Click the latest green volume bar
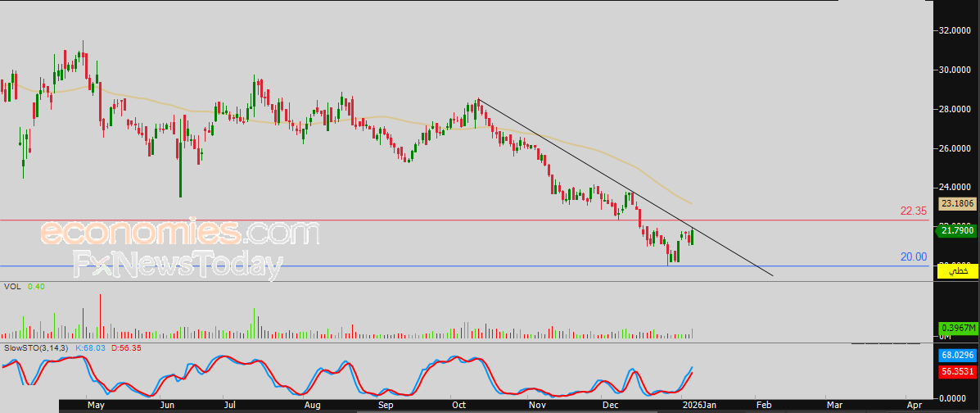980x413 pixels. (692, 334)
